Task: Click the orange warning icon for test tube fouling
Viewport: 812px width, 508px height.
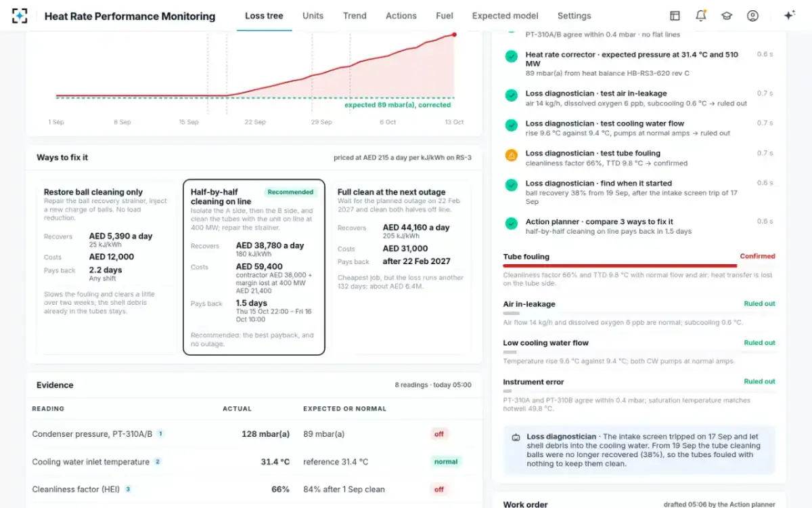Action: (512, 155)
